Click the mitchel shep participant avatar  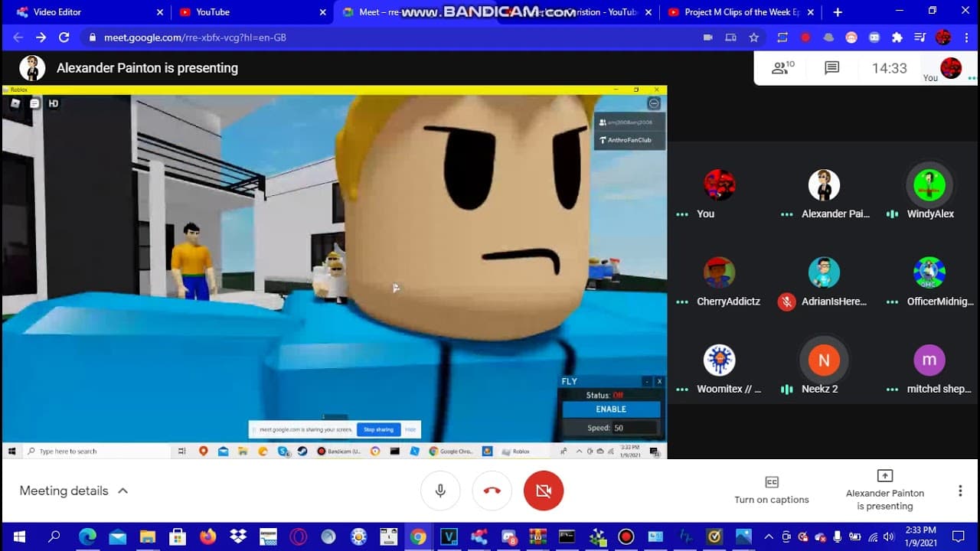[x=929, y=360]
